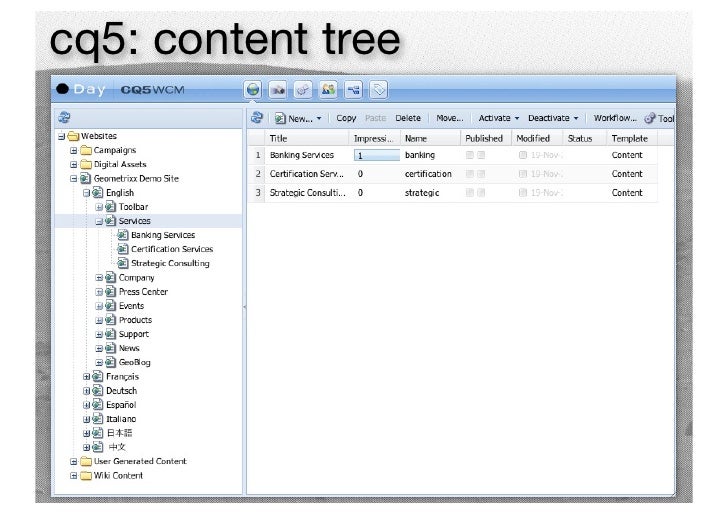Open the Websites globe icon in header
Viewport: 728px width, 514px height.
point(253,89)
